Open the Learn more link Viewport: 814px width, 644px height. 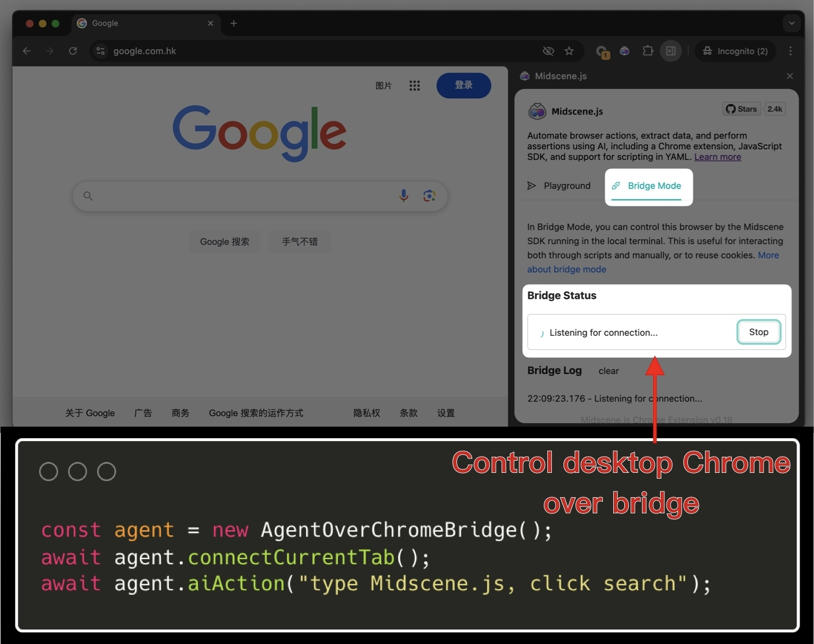coord(717,157)
